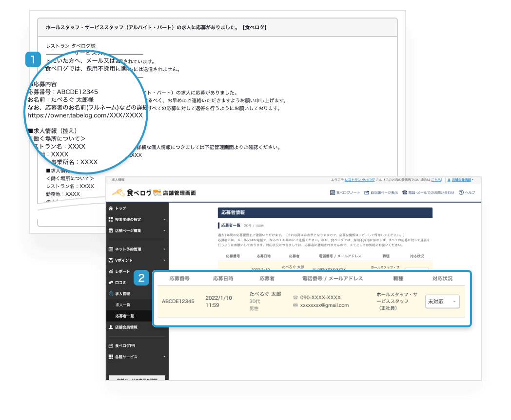Click the レストラン タベログ link in the welcome bar
Viewport: 511px width, 420px height.
pyautogui.click(x=360, y=180)
